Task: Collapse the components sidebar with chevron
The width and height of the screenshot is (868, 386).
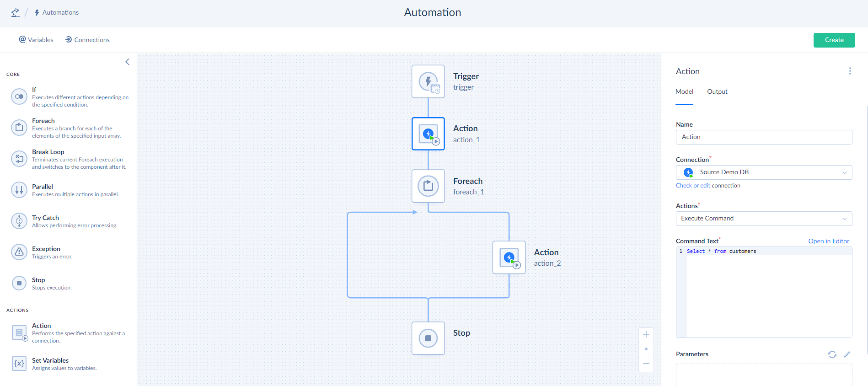Action: coord(128,62)
